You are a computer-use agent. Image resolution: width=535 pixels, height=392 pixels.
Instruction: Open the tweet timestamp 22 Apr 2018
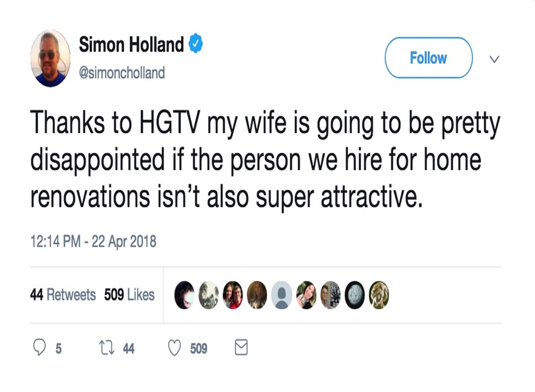[94, 241]
